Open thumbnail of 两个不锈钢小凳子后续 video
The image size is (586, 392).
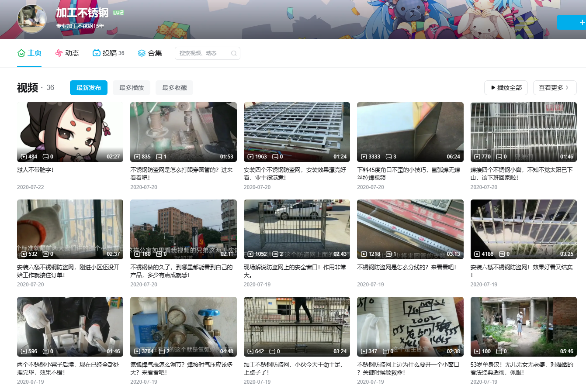70,327
